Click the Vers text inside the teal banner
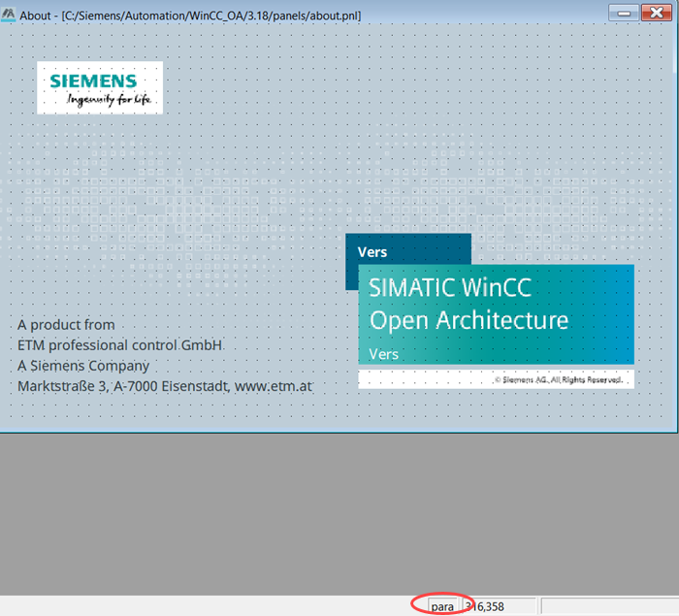 tap(384, 354)
